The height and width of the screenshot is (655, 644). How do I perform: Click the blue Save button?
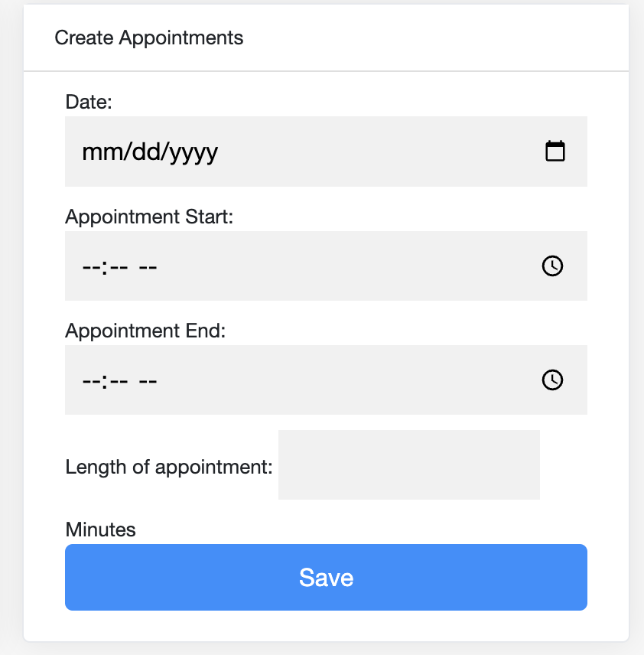[x=326, y=577]
